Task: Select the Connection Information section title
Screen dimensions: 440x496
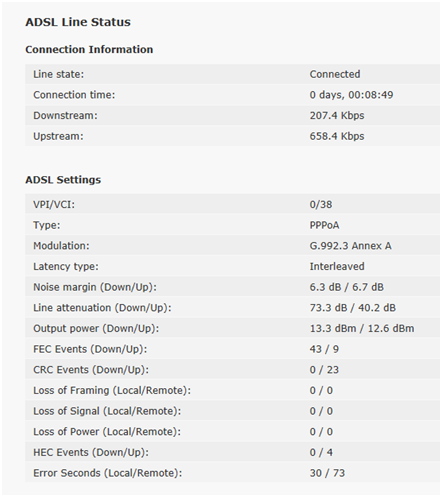Action: click(x=89, y=49)
